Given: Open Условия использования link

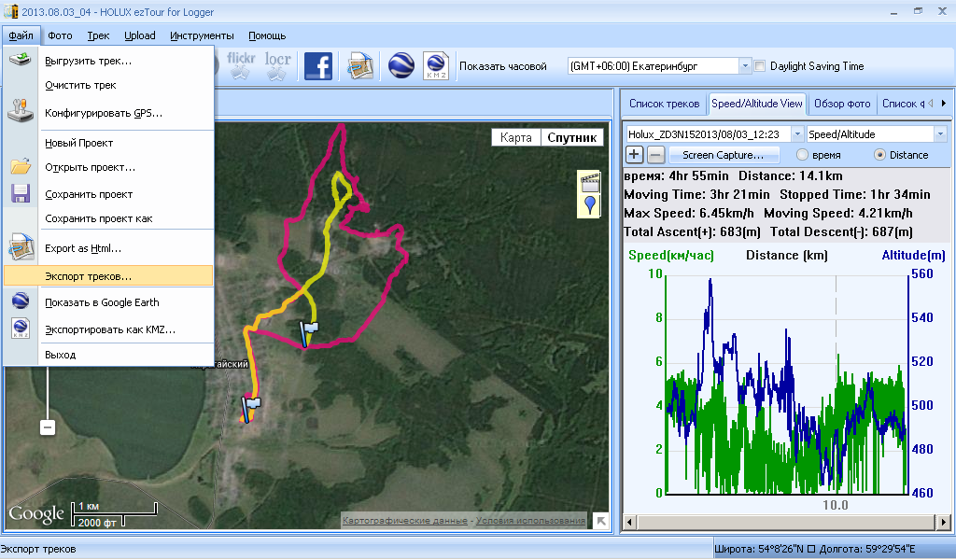Looking at the screenshot, I should pos(530,521).
